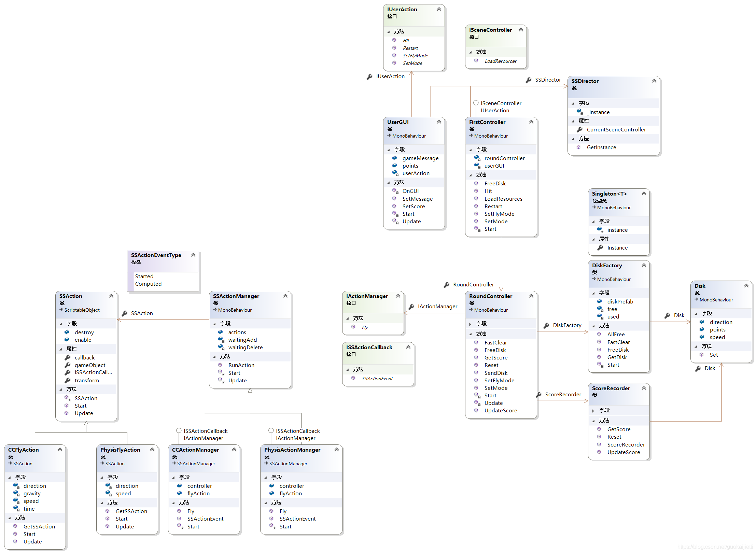Click the wrench icon beside CurrentSceneController
This screenshot has height=553, width=756.
579,130
